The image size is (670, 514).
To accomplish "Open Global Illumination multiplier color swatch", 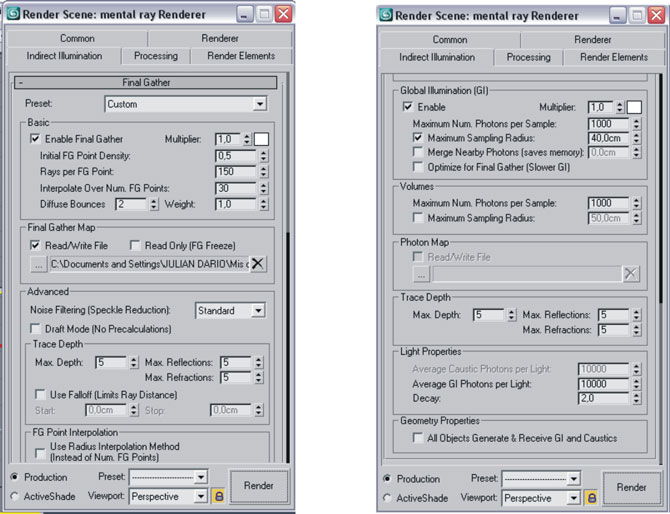I will tap(634, 107).
